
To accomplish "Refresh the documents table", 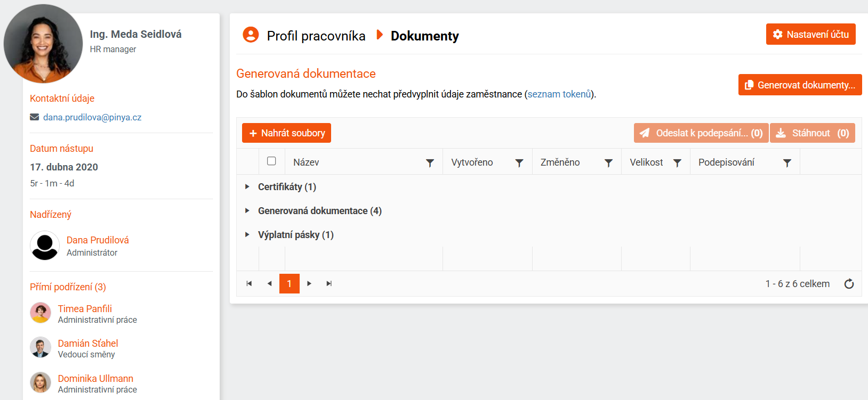I will [849, 284].
